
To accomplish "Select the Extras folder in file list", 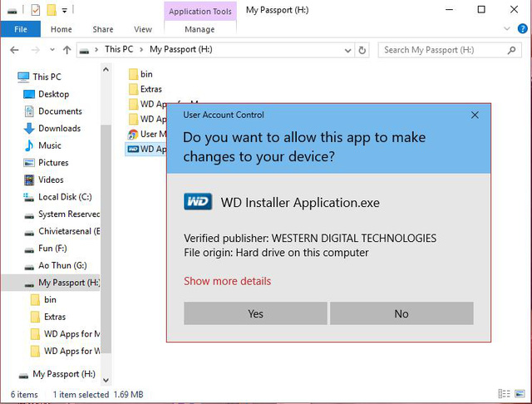I will point(145,89).
